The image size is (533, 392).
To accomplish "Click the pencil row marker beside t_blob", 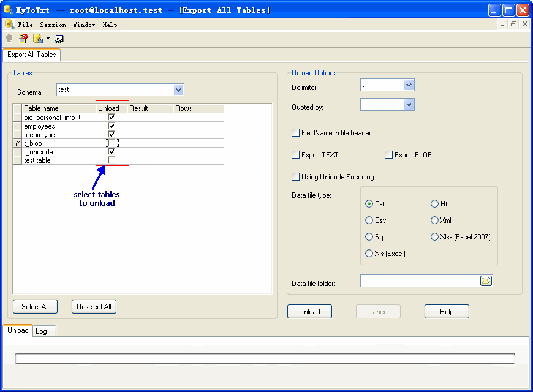I will [x=18, y=143].
